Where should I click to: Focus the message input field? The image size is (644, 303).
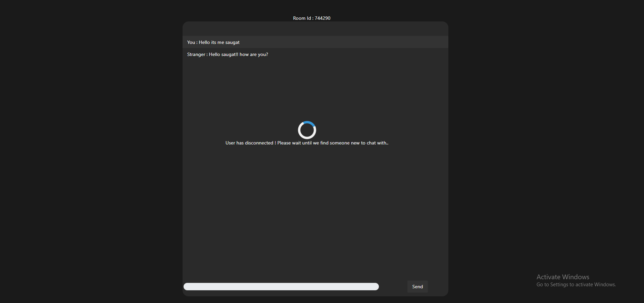pyautogui.click(x=281, y=287)
